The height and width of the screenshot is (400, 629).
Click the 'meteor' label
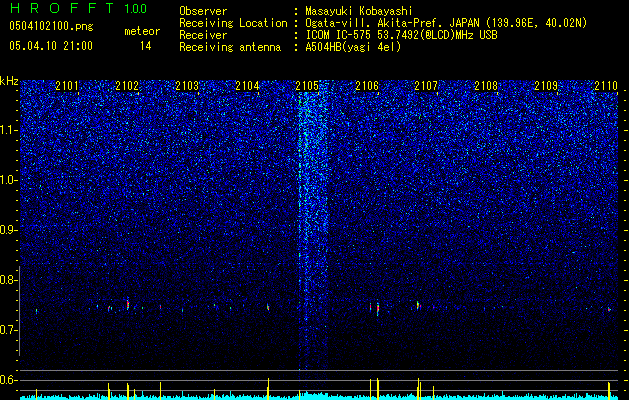[x=142, y=31]
